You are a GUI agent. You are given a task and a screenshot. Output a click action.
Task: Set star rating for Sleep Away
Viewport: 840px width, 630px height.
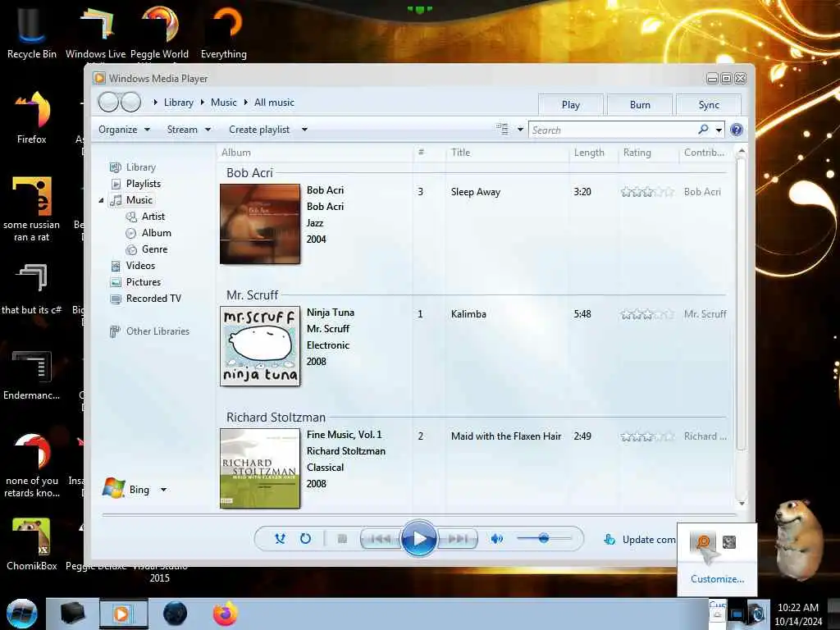(x=647, y=192)
